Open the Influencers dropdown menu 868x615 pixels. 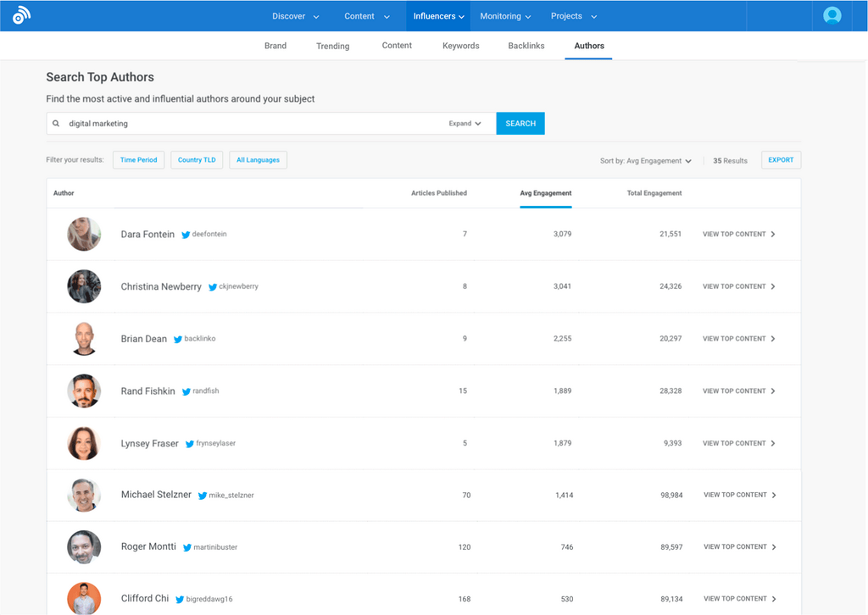tap(438, 16)
